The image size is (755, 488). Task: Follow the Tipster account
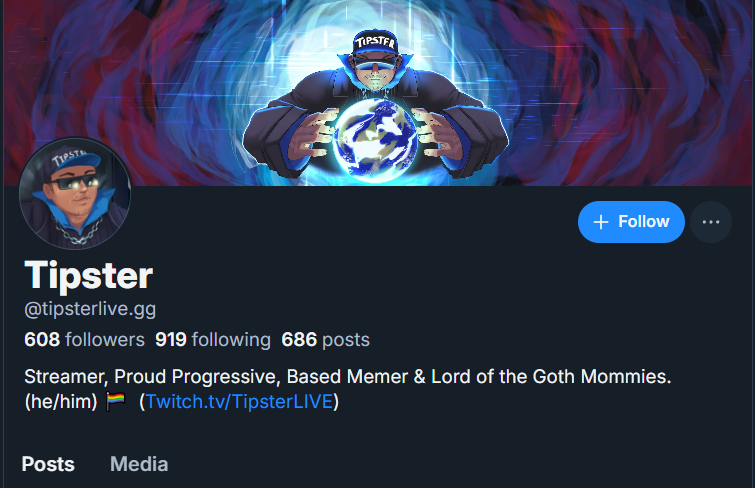(x=631, y=222)
